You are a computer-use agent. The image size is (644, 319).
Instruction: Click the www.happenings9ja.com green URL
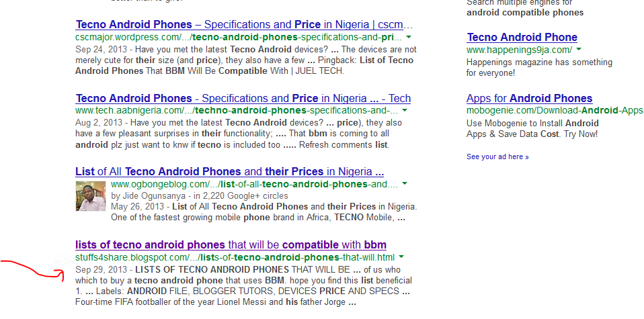tap(519, 50)
